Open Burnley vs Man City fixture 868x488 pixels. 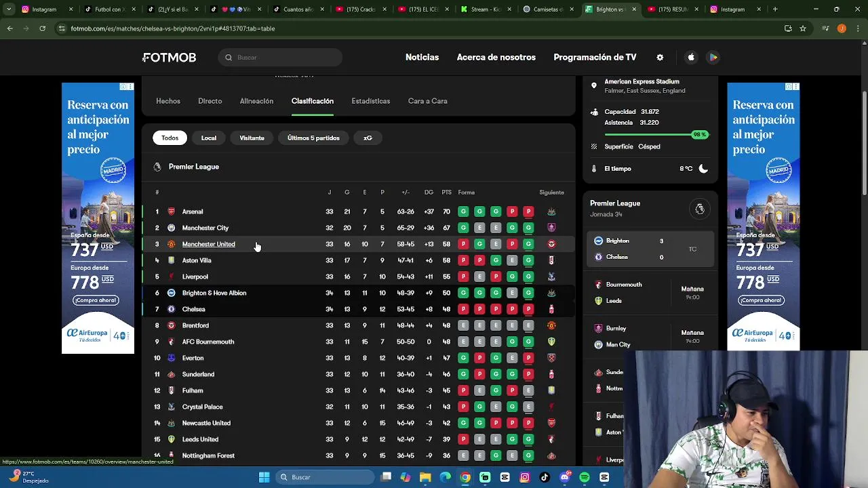pyautogui.click(x=650, y=336)
